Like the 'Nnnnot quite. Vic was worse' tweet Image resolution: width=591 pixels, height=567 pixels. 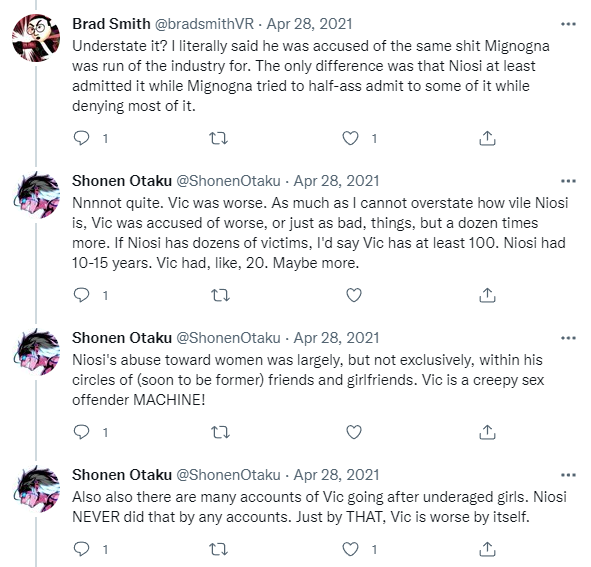click(x=354, y=295)
